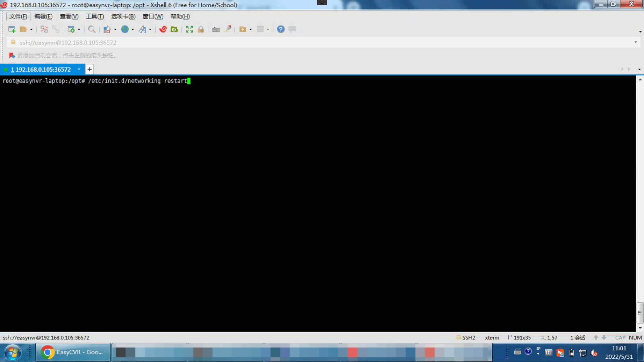Viewport: 644px width, 362px height.
Task: Open the address bar history dropdown
Action: click(x=635, y=42)
